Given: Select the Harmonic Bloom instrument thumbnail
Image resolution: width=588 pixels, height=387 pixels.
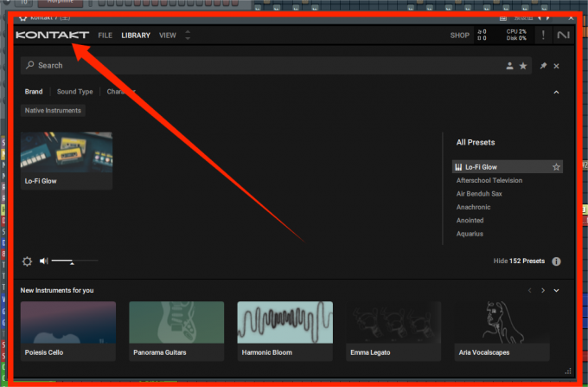Looking at the screenshot, I should [x=285, y=322].
